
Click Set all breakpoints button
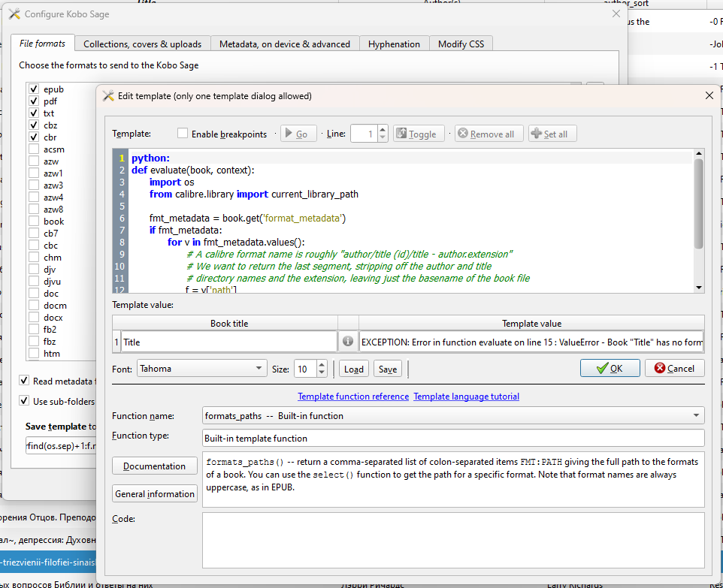coord(552,134)
